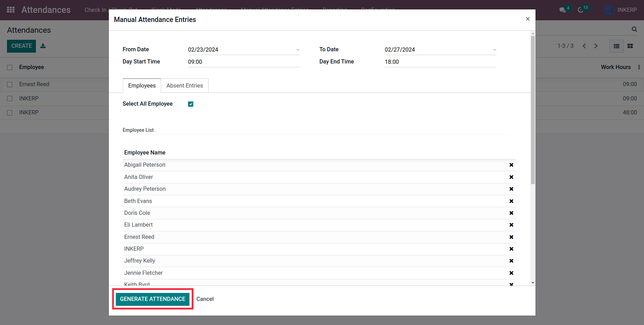The height and width of the screenshot is (325, 644).
Task: Tick the checkbox for Ernest Reed row
Action: coord(10,84)
